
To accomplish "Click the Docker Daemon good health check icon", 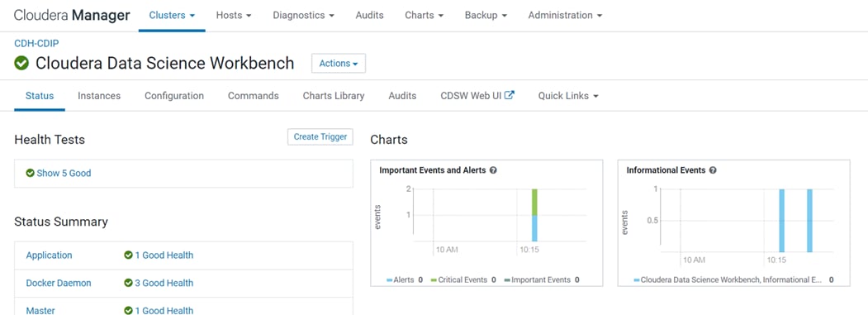I will [129, 283].
